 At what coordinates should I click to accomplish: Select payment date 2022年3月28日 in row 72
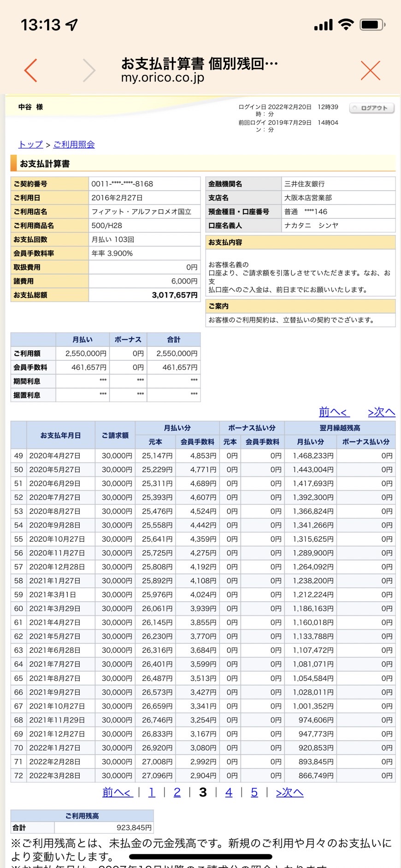[x=55, y=775]
